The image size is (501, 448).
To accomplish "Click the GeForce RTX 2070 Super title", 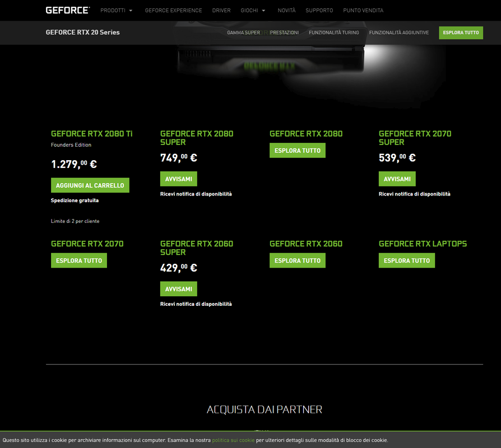I will click(415, 138).
